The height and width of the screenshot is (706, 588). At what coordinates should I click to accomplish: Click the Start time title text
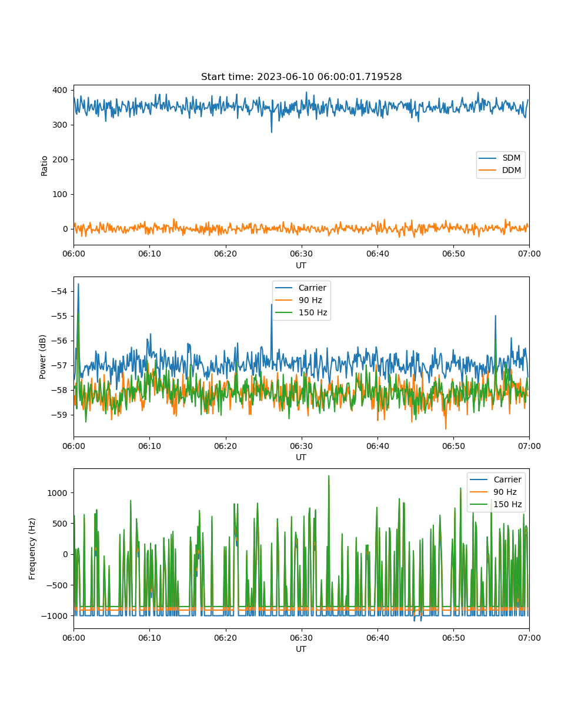[301, 77]
